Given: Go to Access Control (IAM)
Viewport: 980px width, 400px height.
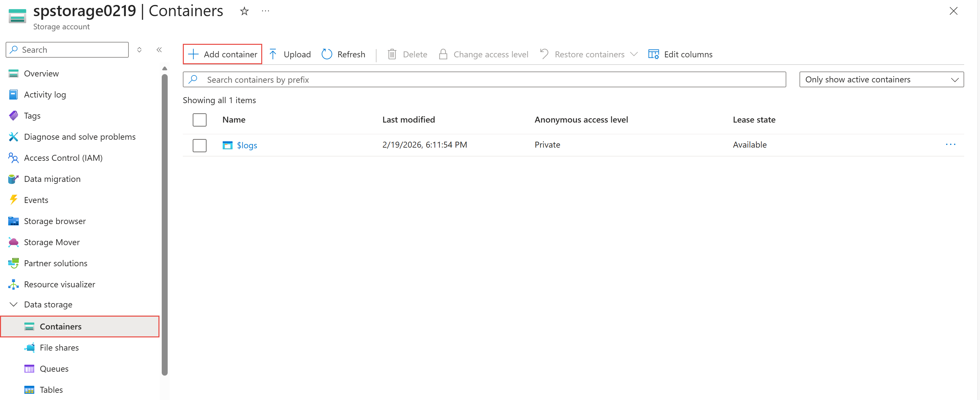Looking at the screenshot, I should [63, 158].
